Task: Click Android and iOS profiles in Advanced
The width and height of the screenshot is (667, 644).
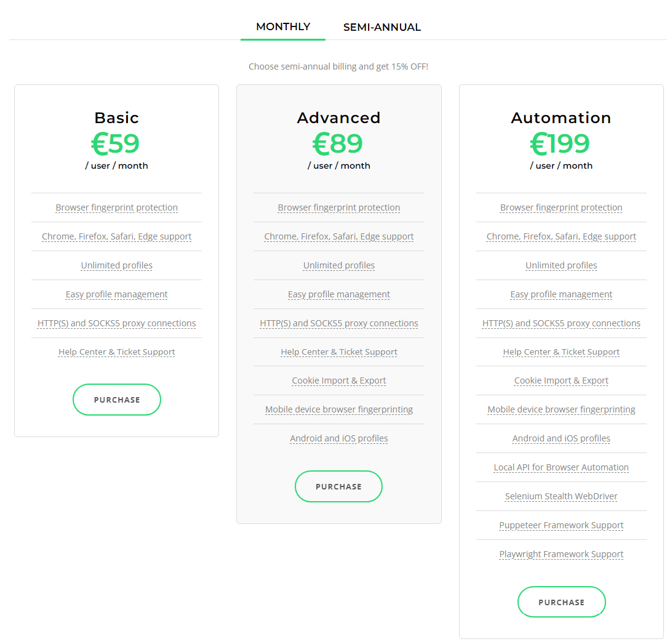Action: click(x=338, y=438)
